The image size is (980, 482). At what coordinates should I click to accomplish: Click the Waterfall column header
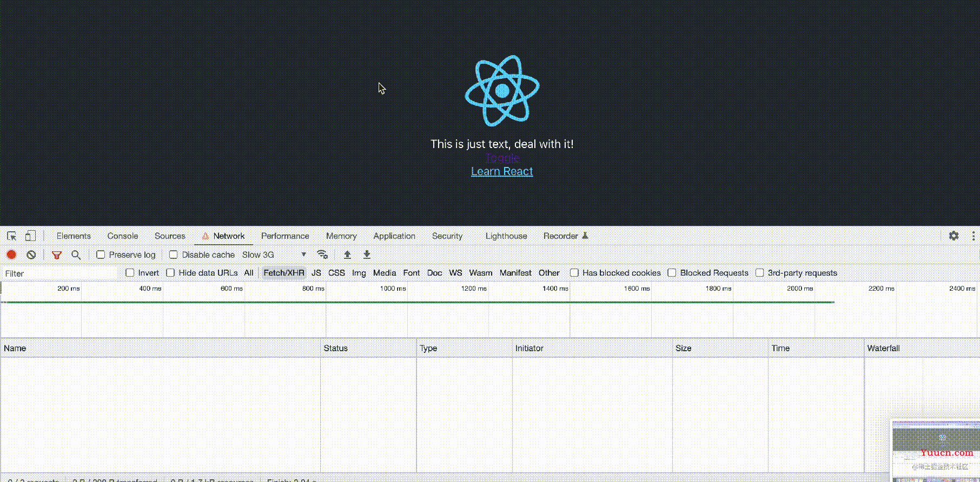[x=922, y=348]
